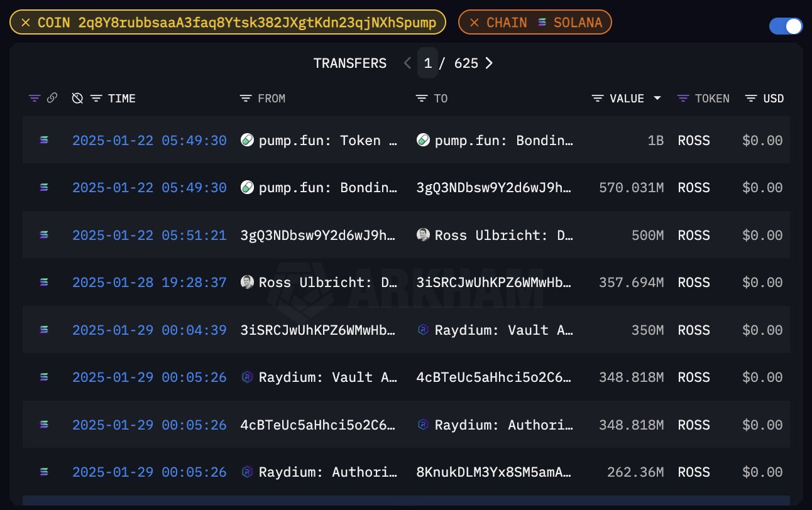Click the link icon in table header
This screenshot has height=510, width=812.
[52, 98]
